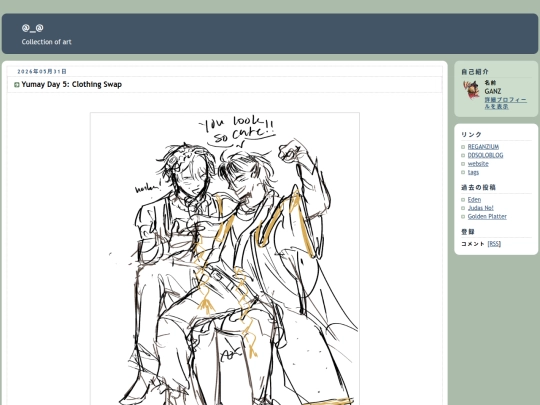Visit the DDSOLOBLOG link
Screen dimensions: 540x405
coord(485,155)
